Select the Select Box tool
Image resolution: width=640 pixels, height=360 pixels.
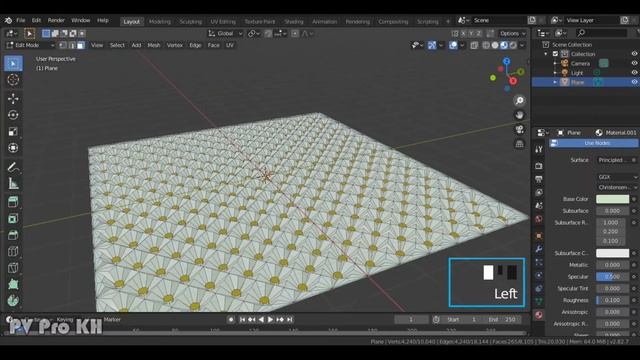(13, 64)
